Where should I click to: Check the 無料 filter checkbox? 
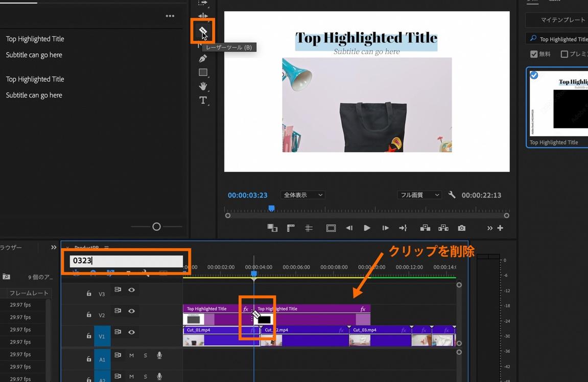[534, 54]
